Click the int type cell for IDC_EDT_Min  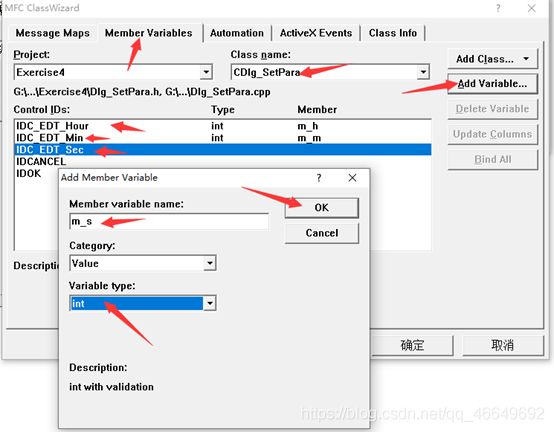pyautogui.click(x=217, y=138)
